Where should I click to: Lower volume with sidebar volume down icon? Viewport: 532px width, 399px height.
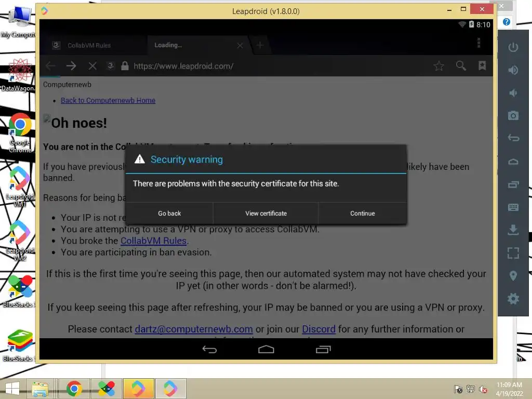[513, 92]
